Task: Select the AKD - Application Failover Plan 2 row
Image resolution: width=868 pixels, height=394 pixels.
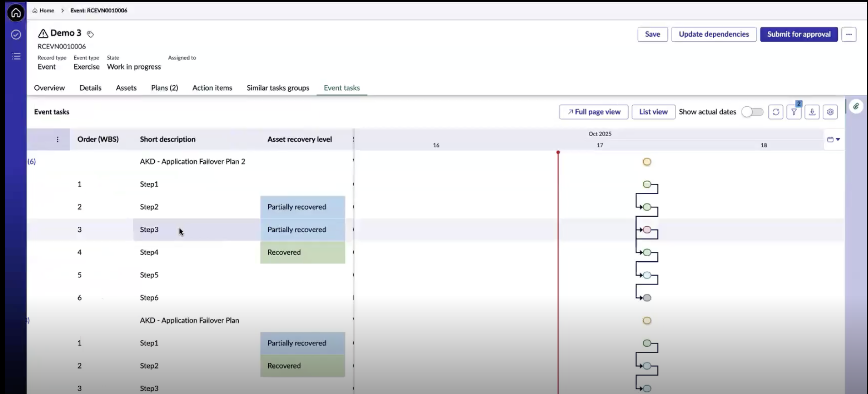Action: 192,162
